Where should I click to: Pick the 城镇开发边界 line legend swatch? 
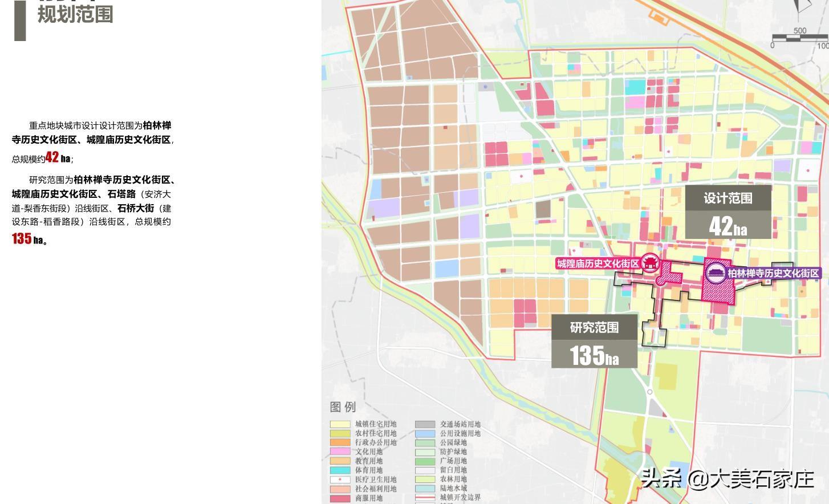pyautogui.click(x=425, y=498)
